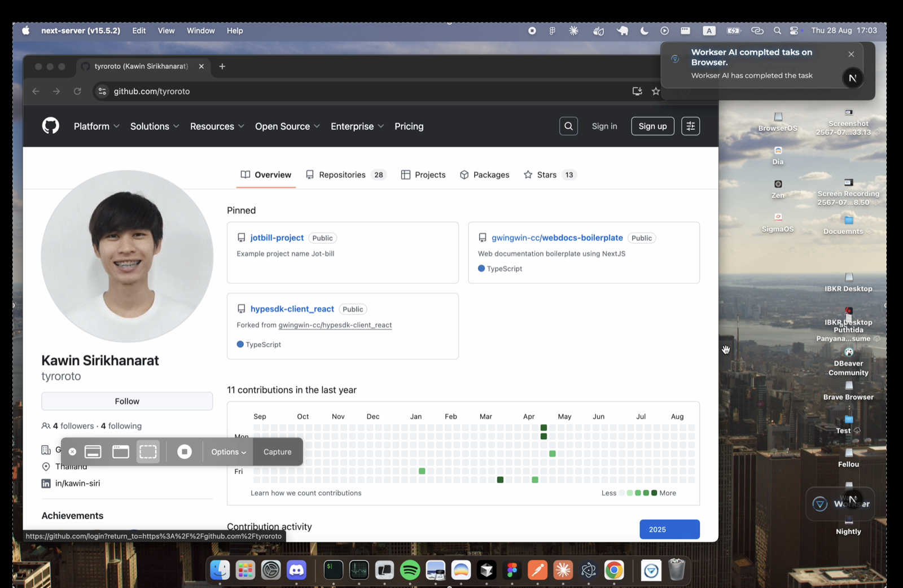Image resolution: width=903 pixels, height=588 pixels.
Task: Open the Stars tab
Action: click(550, 175)
